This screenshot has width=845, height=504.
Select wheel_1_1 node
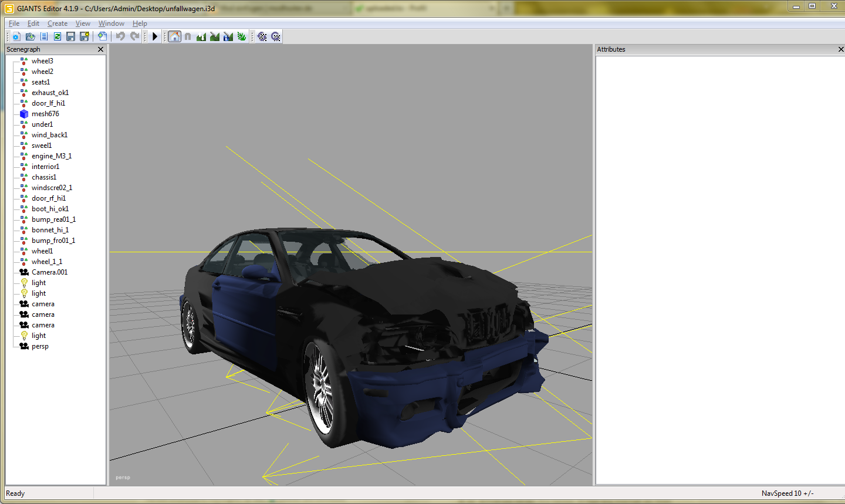click(x=47, y=262)
